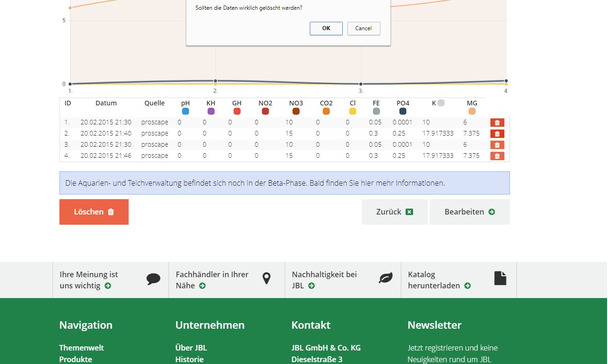Click the red Löschen button

point(94,212)
